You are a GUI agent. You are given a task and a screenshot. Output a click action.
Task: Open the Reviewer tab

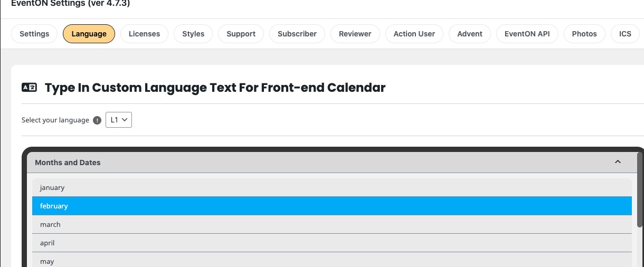tap(355, 34)
